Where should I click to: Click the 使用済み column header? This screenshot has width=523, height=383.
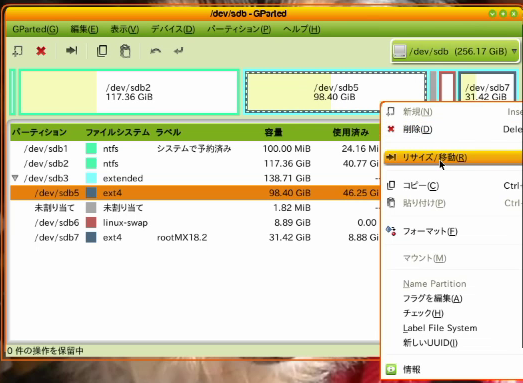tap(351, 132)
